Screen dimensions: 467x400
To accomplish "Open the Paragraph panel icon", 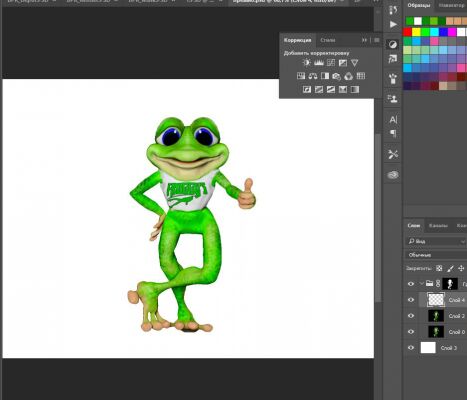I will click(x=393, y=133).
